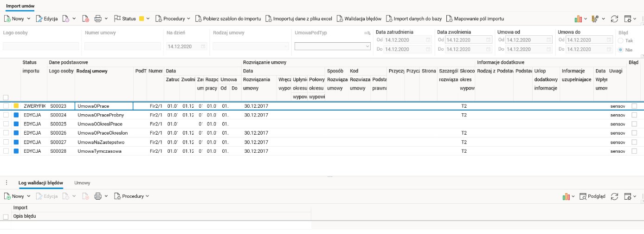Click the yellow Status color swatch in toolbar
644x234 pixels.
tap(142, 19)
